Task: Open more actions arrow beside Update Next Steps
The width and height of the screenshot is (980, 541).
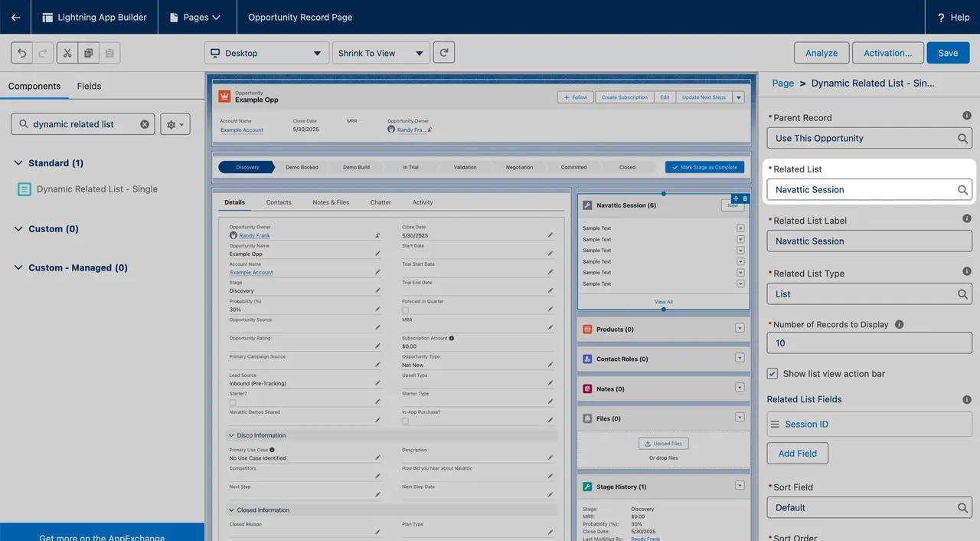Action: (x=738, y=97)
